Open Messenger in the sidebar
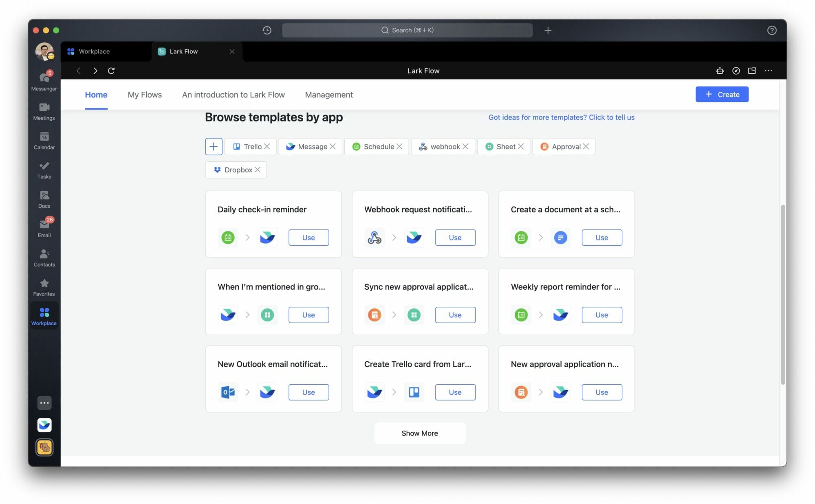Image resolution: width=815 pixels, height=504 pixels. 44,81
